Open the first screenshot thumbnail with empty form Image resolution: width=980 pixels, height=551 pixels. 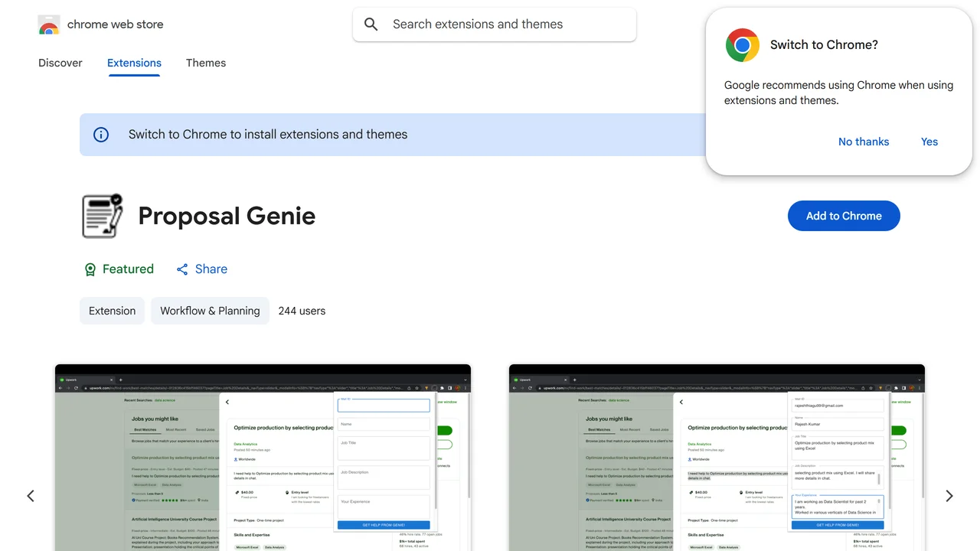pos(263,458)
